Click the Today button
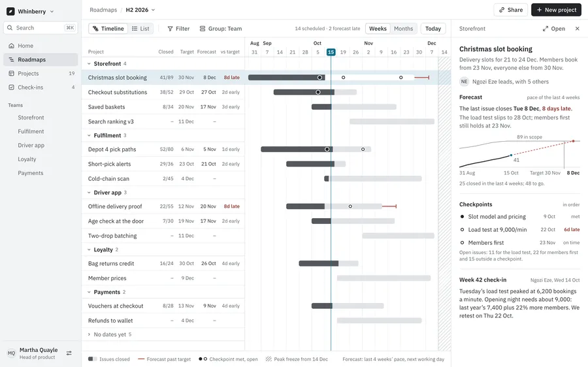 [433, 29]
